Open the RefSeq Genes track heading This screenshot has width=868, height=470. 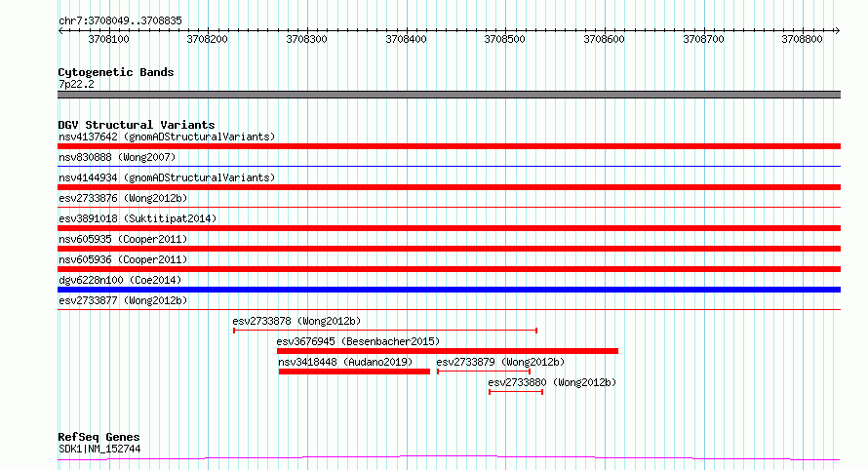tap(99, 437)
